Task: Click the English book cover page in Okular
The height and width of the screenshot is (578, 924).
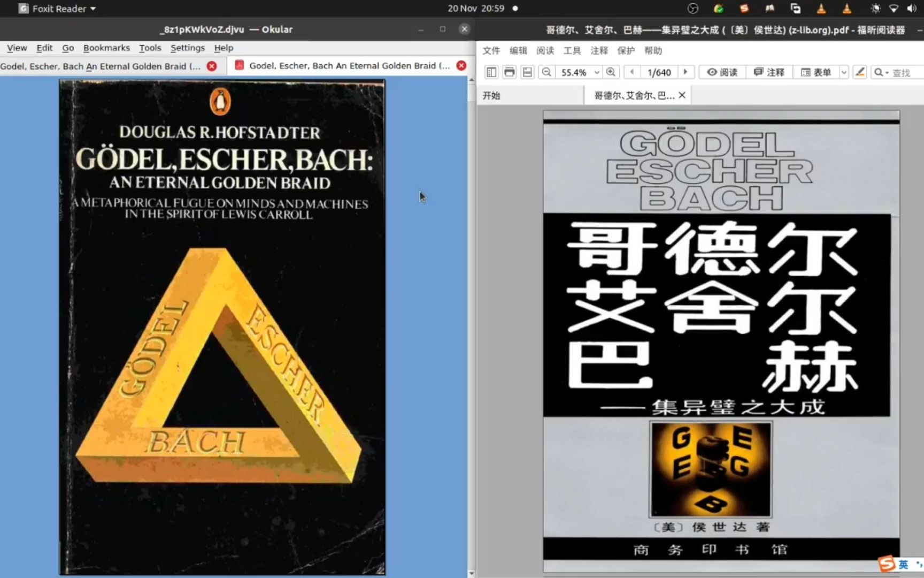Action: coord(222,327)
